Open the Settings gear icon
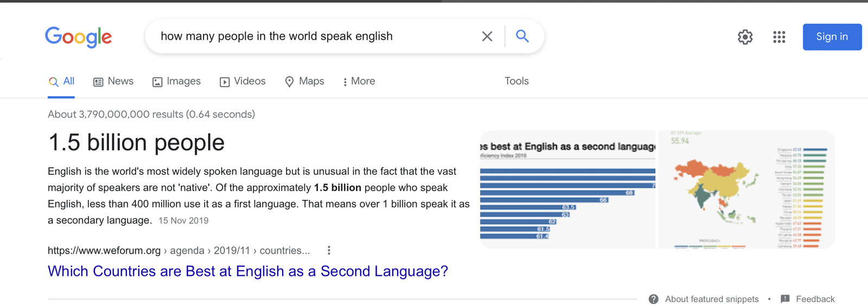Viewport: 868px width, 308px height. pos(745,37)
